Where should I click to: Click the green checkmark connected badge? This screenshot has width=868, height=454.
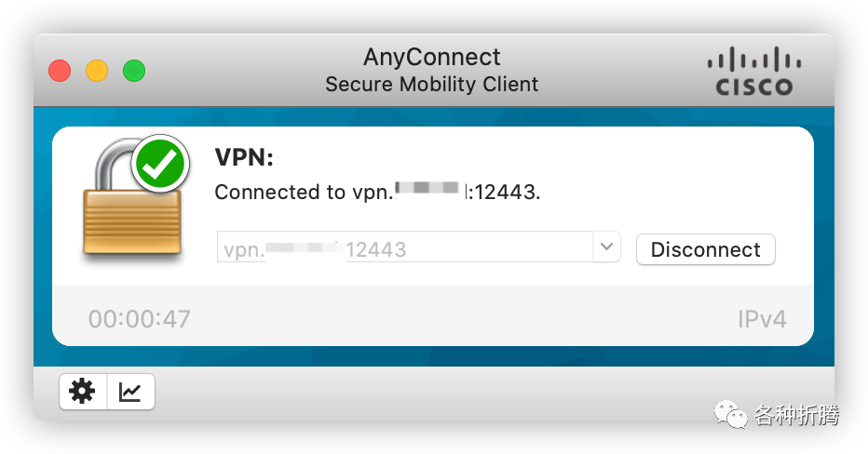pyautogui.click(x=160, y=164)
